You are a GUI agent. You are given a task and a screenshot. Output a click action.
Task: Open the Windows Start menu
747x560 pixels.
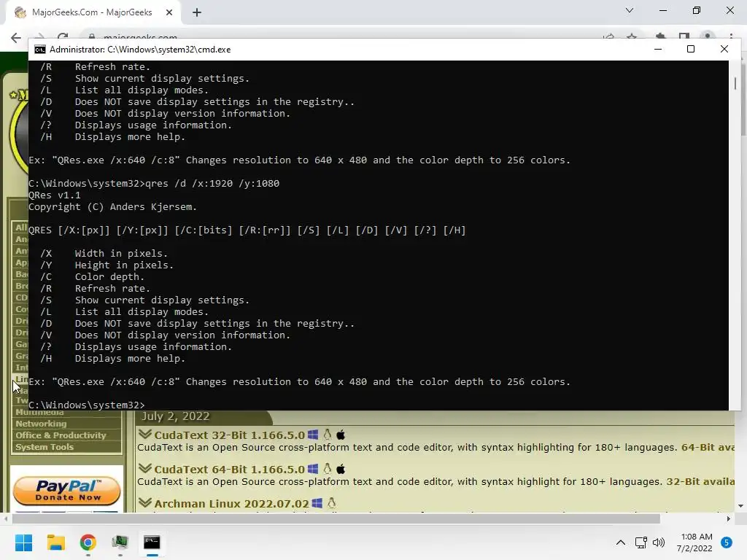coord(23,542)
